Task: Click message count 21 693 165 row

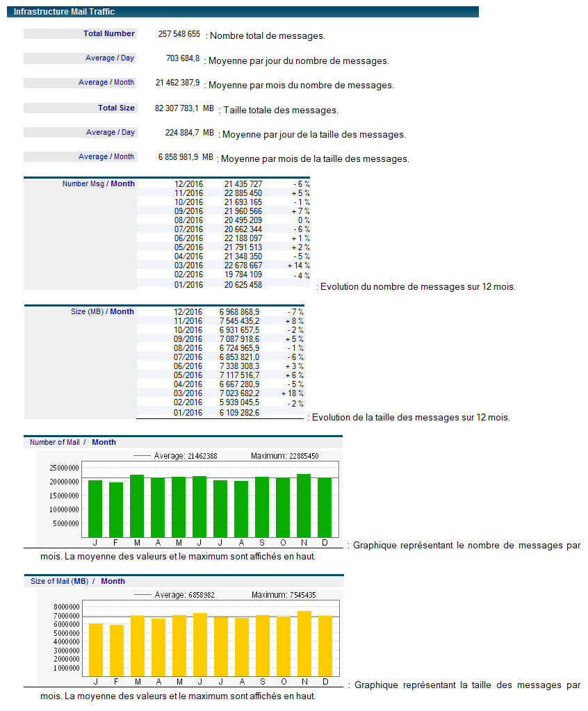Action: click(243, 202)
